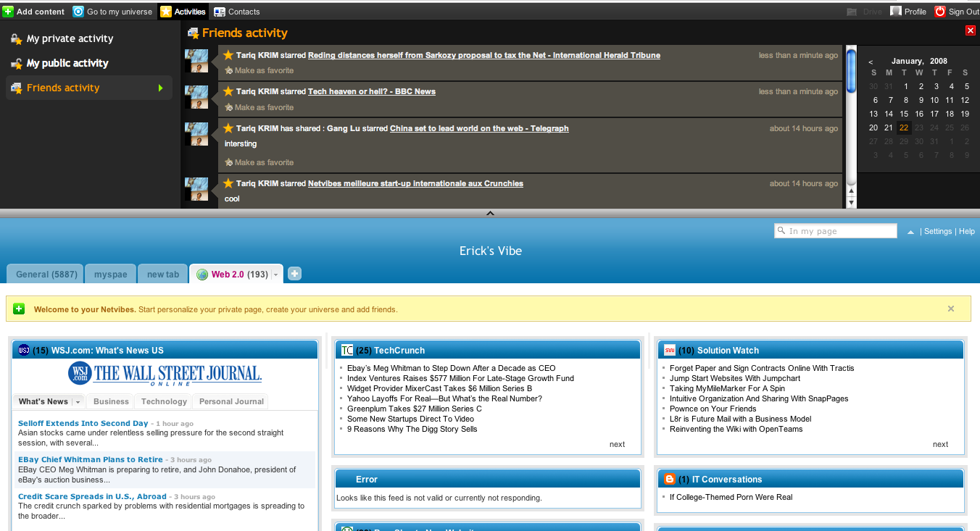Collapse the activity panel with the chevron handle
This screenshot has width=980, height=531.
(x=490, y=213)
